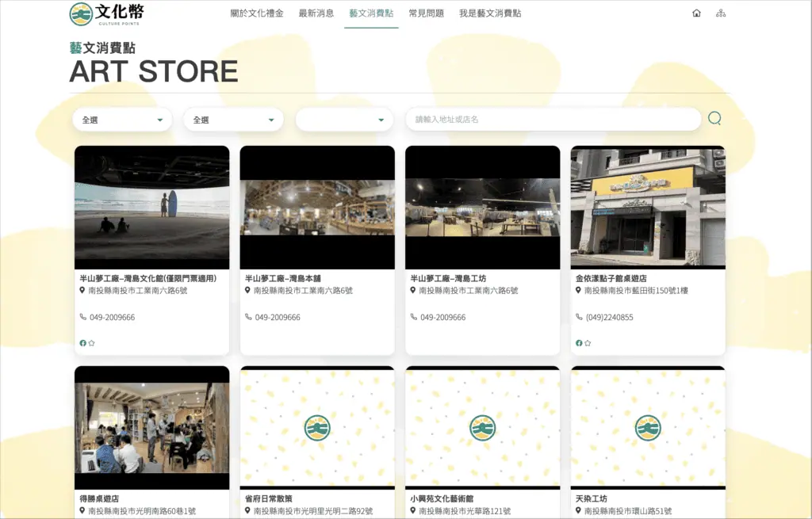
Task: Click address 工業南六路6號 on 灣島本舖 card
Action: [303, 291]
